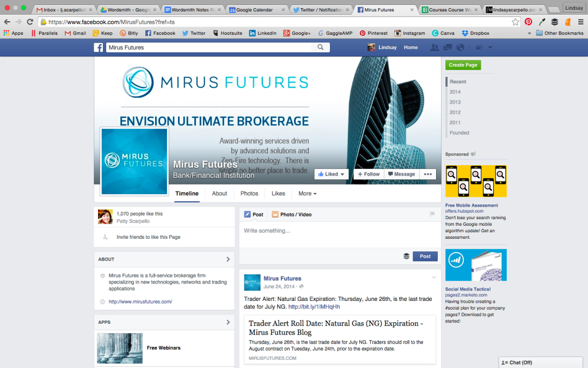Click the flag icon in the post composer

tap(432, 214)
